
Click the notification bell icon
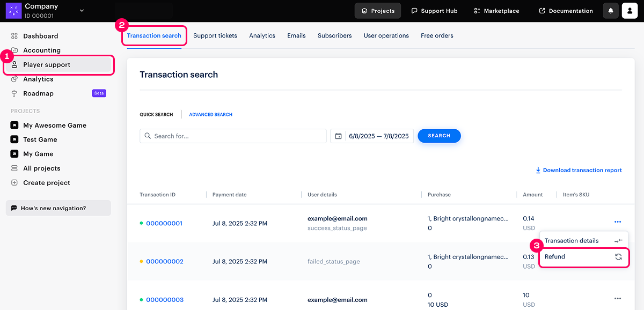coord(611,11)
